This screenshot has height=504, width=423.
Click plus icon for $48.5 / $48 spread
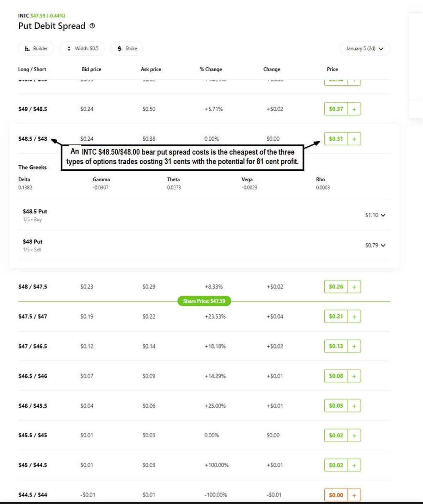pyautogui.click(x=354, y=139)
